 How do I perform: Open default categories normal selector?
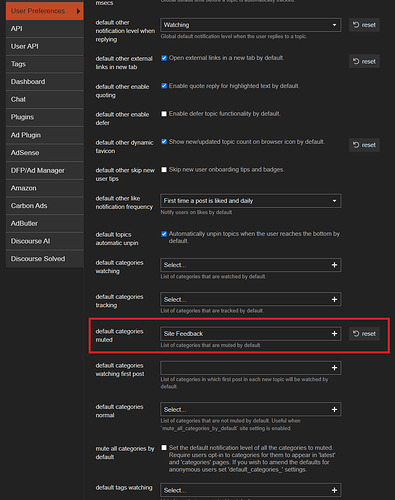(x=251, y=409)
